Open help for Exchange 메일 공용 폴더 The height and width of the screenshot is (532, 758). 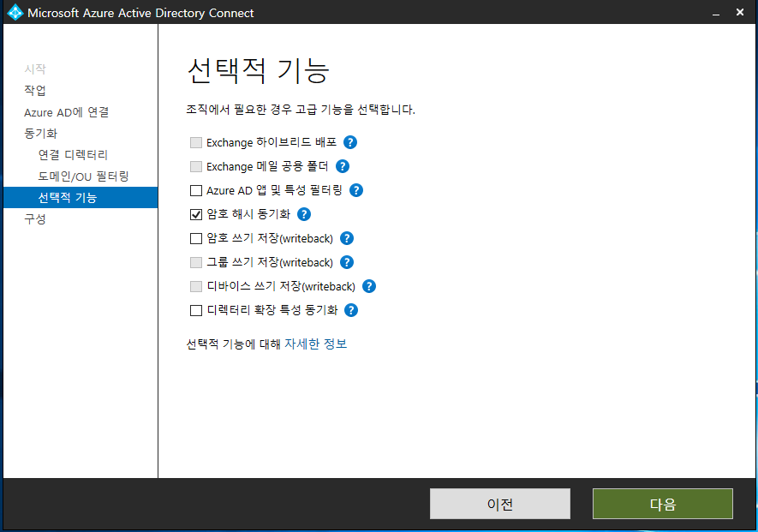click(343, 166)
